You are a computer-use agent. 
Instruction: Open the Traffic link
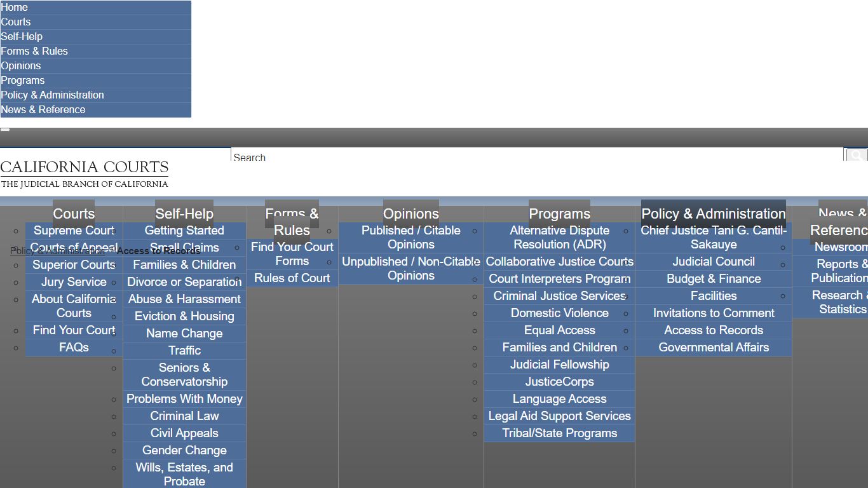184,351
